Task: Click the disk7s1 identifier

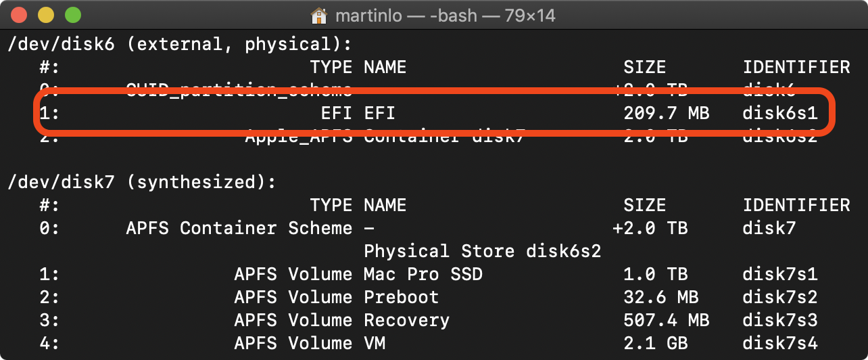Action: point(780,274)
